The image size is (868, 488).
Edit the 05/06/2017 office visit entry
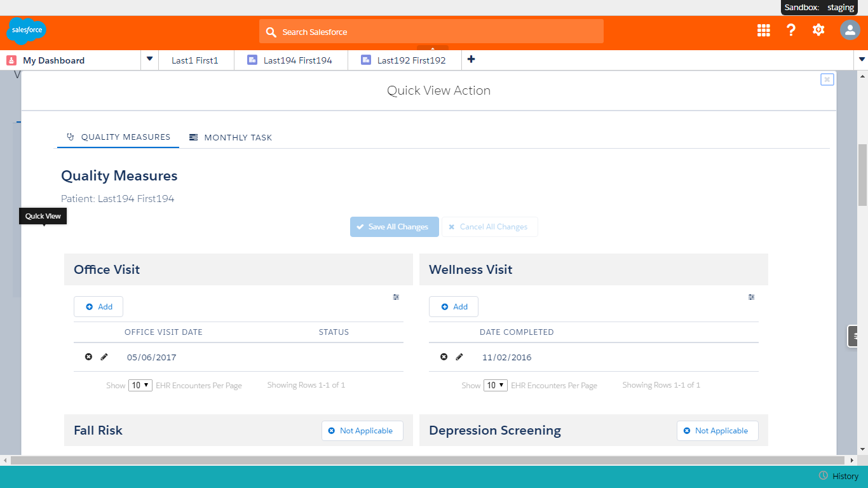[x=104, y=357]
